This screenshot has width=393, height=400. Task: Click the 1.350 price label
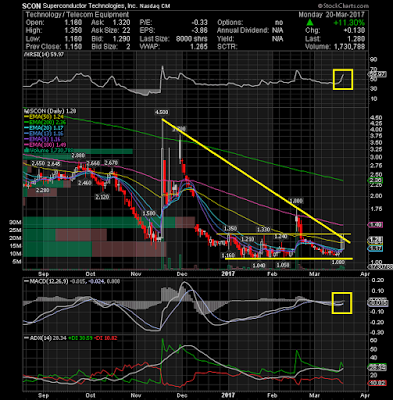tap(230, 229)
